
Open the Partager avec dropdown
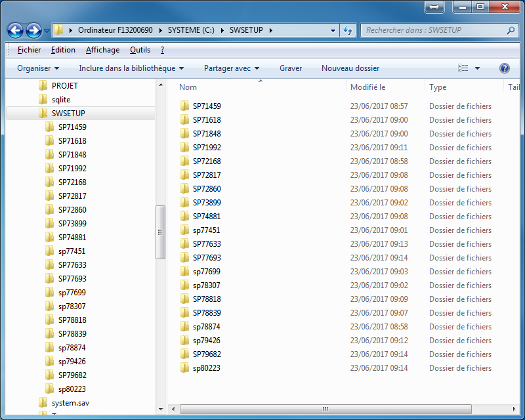click(232, 68)
